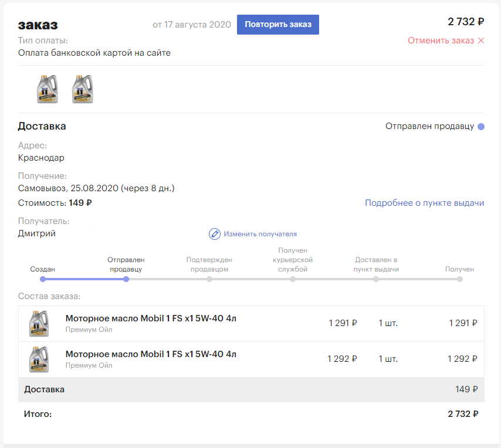Click the red X cancel icon
The height and width of the screenshot is (448, 501).
[x=481, y=40]
